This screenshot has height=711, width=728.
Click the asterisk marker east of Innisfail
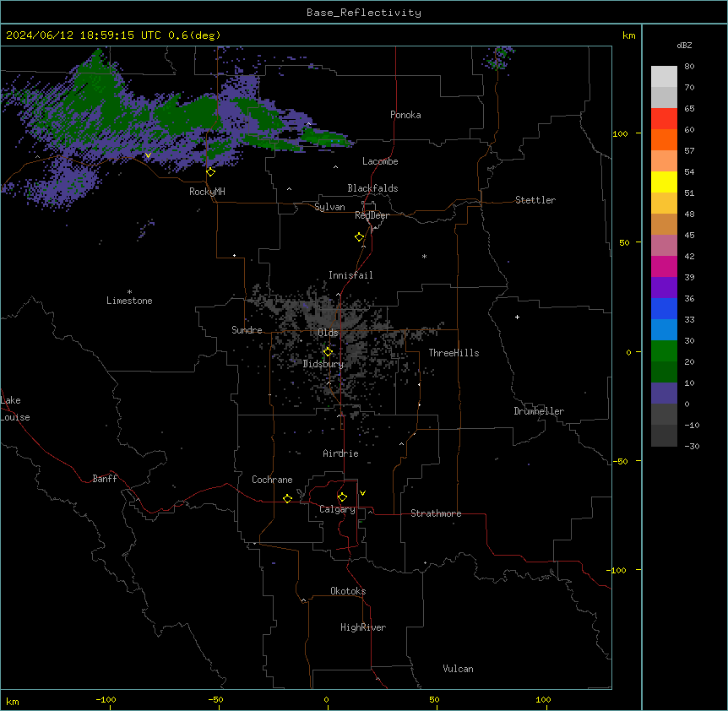click(x=424, y=256)
